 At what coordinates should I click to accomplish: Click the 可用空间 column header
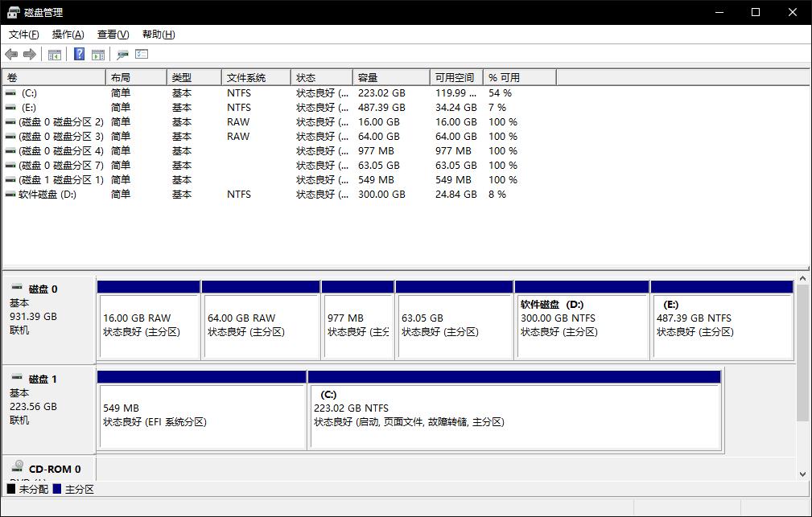[455, 78]
